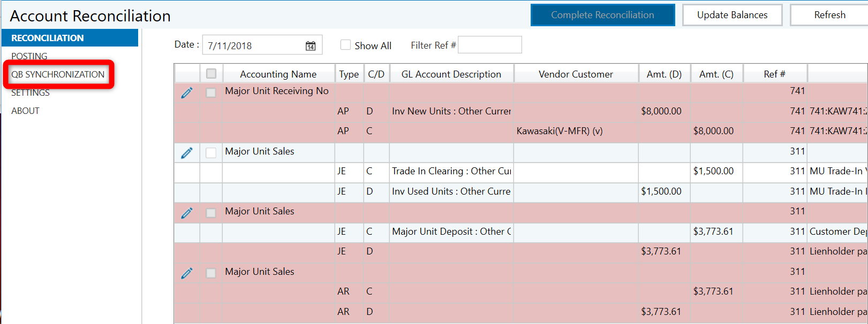Select the Account Reconciliation page title
Screen dimensions: 868x324
(x=90, y=16)
